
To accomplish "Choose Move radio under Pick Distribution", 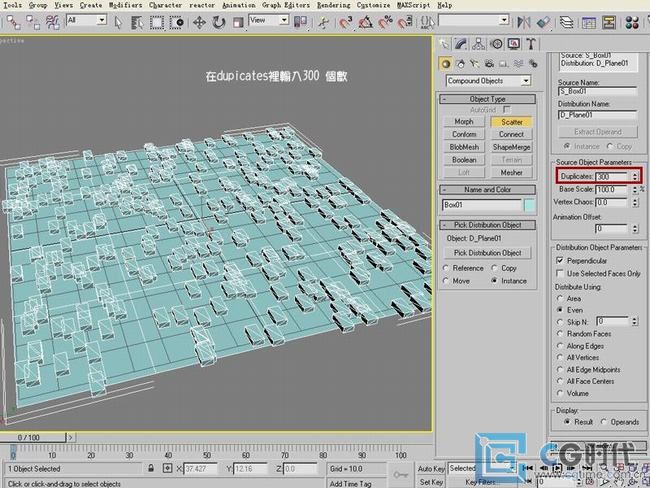I will [446, 281].
